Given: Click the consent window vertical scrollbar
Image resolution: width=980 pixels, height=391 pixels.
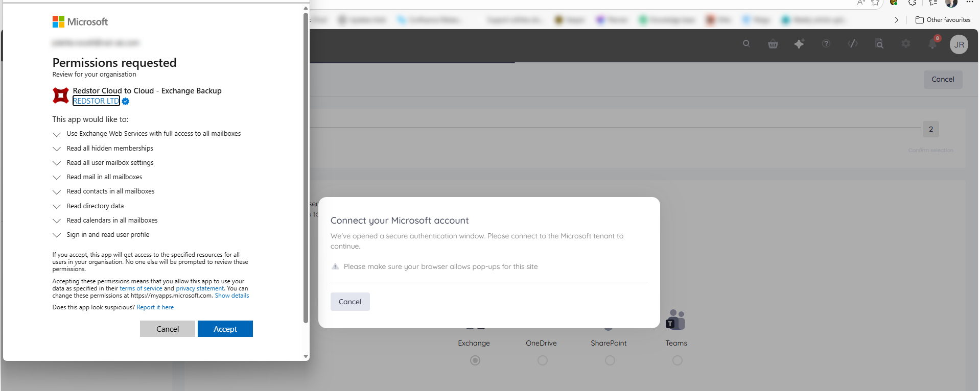Looking at the screenshot, I should (306, 168).
